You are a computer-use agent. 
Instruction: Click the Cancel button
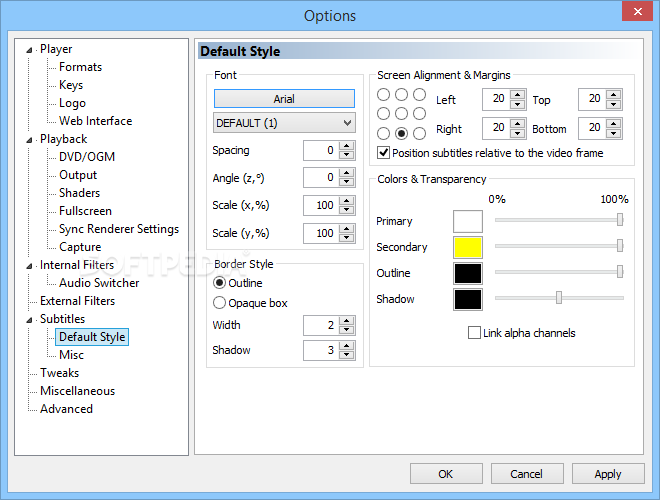(527, 474)
